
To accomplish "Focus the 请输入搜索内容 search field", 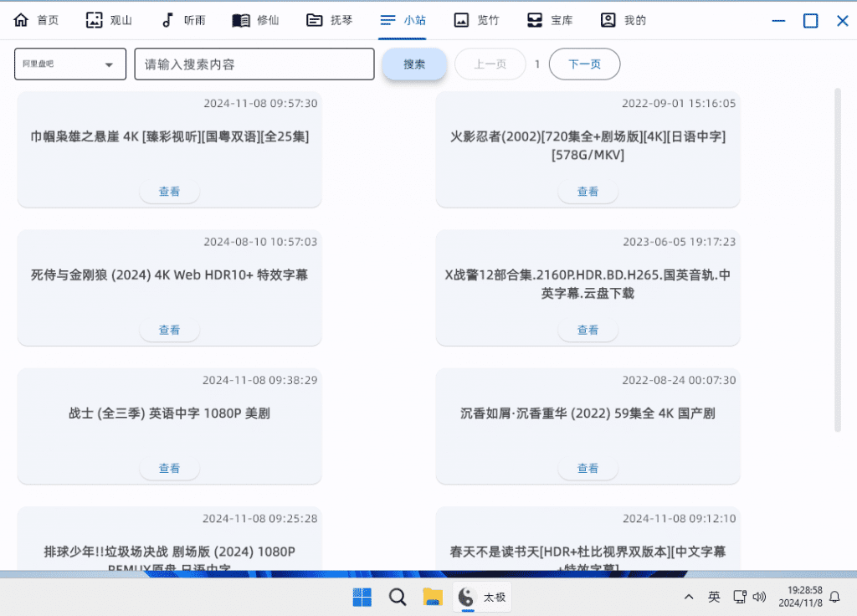I will 254,64.
